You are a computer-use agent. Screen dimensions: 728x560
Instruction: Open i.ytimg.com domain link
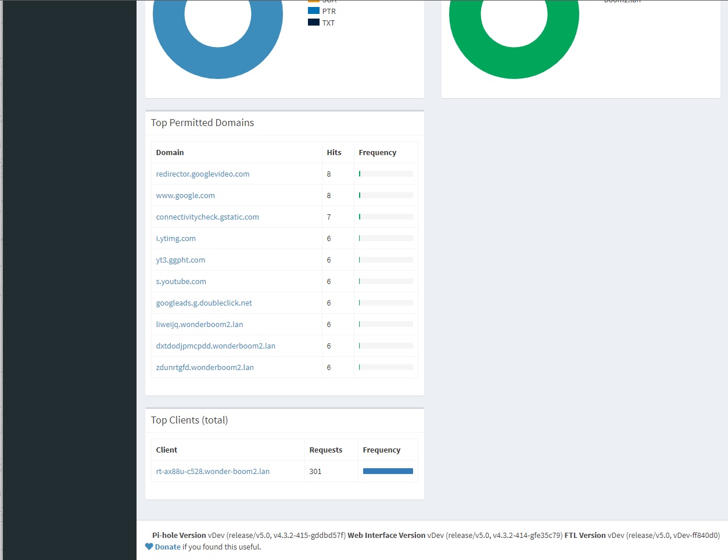click(175, 238)
